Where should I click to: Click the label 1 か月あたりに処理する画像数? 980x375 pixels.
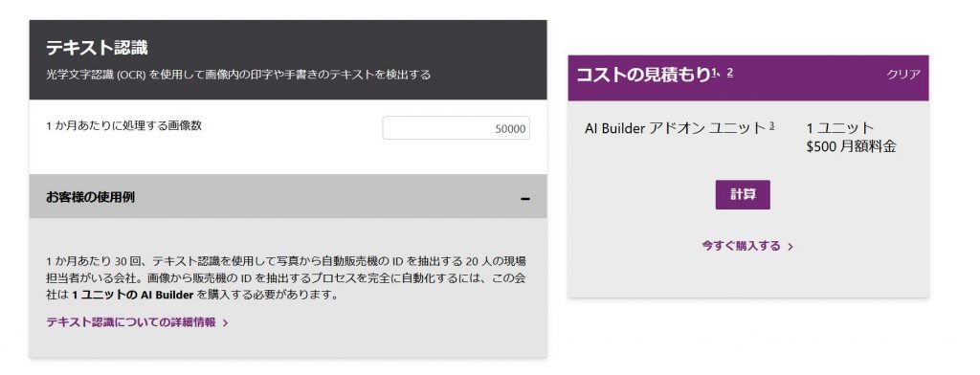(x=123, y=125)
